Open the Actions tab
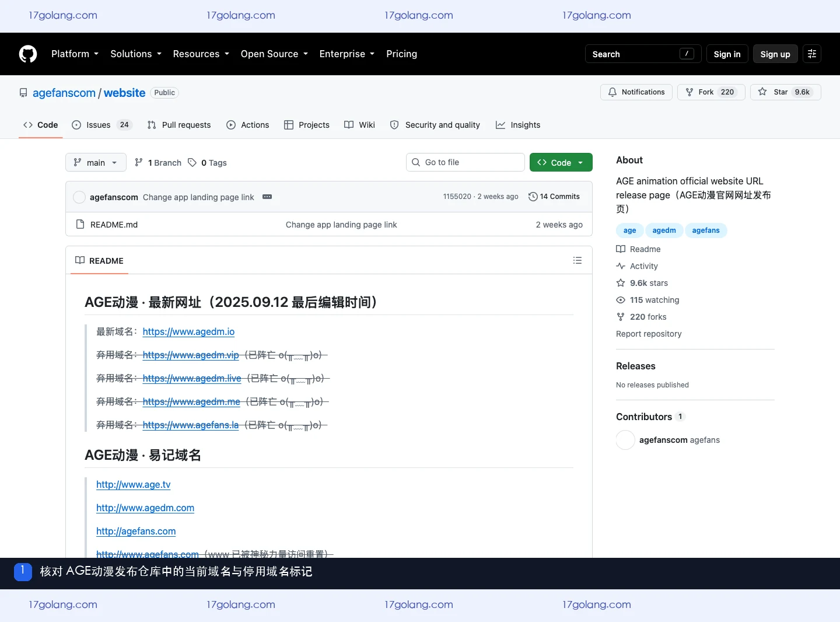Viewport: 840px width, 622px height. pyautogui.click(x=248, y=125)
